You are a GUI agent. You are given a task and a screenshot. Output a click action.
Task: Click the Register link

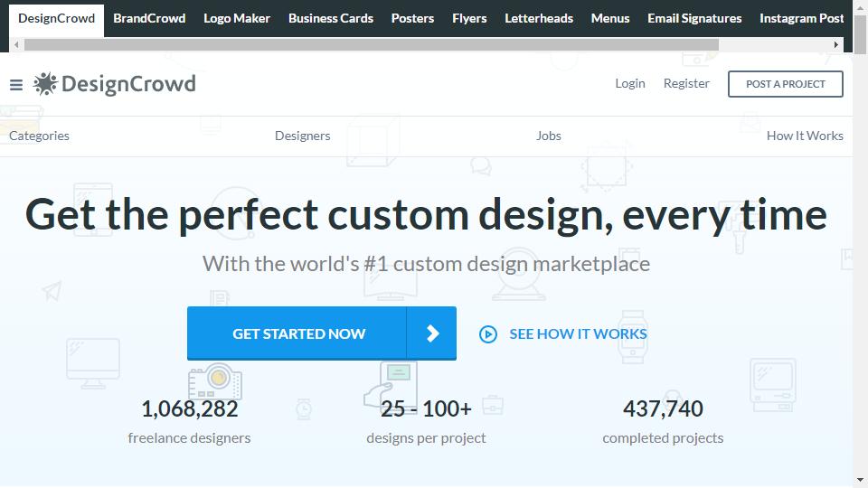click(x=686, y=83)
